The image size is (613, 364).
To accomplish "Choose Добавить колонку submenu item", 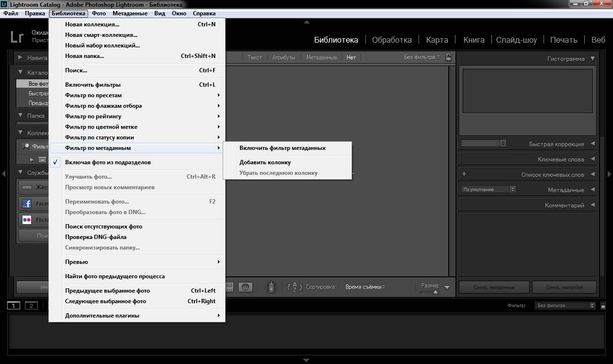I will click(287, 162).
